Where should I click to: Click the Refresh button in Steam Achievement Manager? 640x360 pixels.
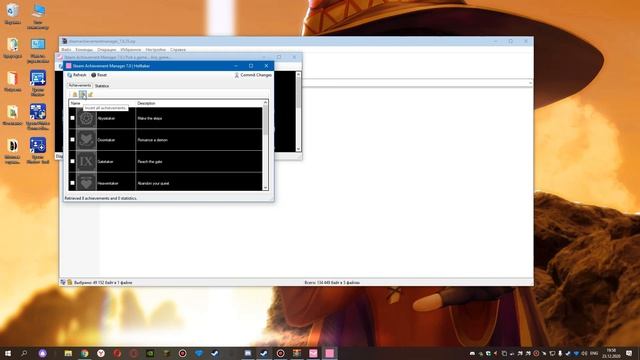pyautogui.click(x=77, y=75)
